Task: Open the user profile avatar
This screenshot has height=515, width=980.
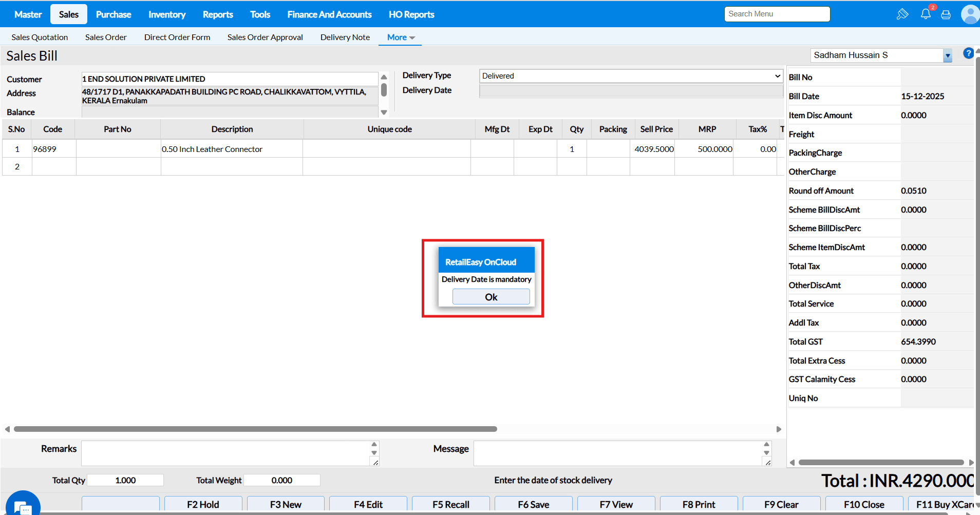Action: pos(969,14)
